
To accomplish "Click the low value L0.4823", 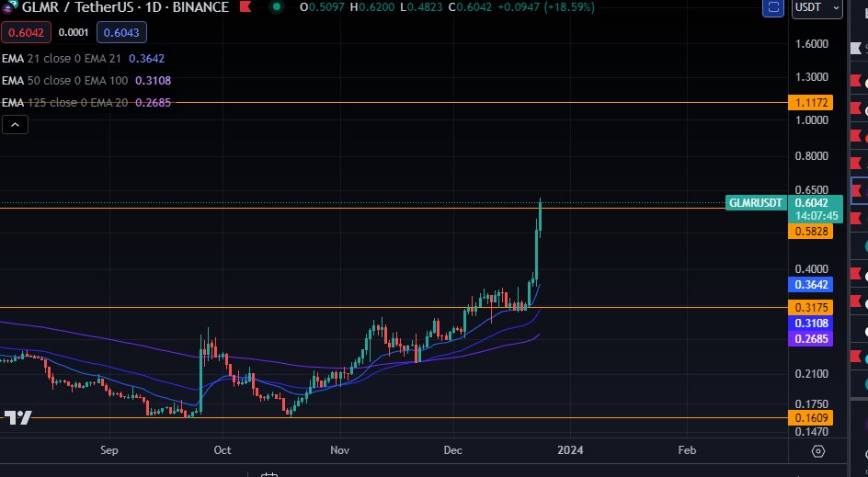I will click(x=422, y=7).
